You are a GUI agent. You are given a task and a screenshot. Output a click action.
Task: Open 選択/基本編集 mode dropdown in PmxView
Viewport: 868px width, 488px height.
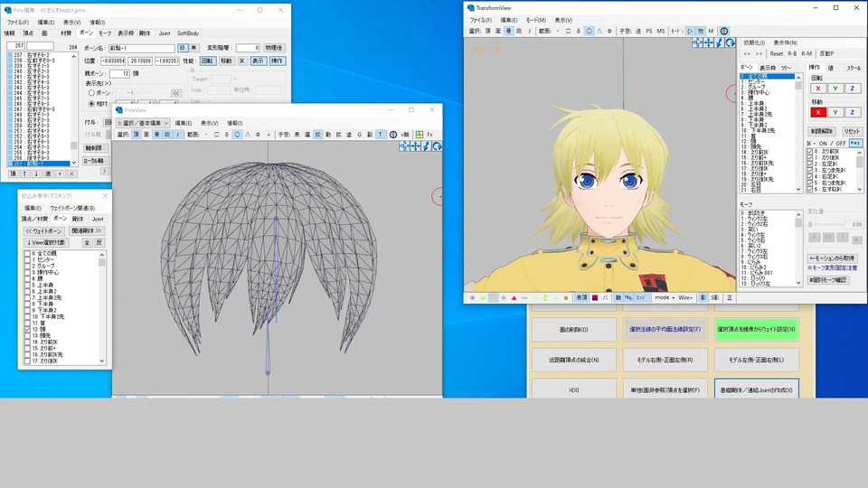pyautogui.click(x=144, y=123)
